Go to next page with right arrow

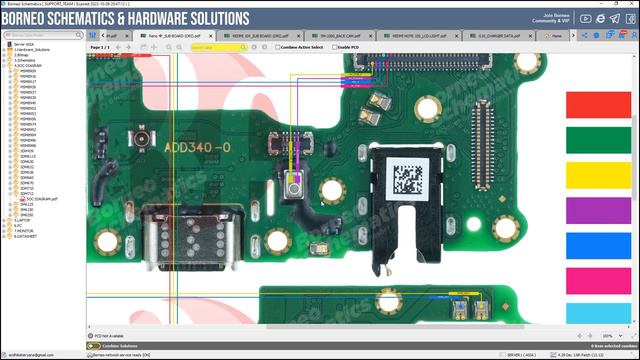(x=129, y=47)
